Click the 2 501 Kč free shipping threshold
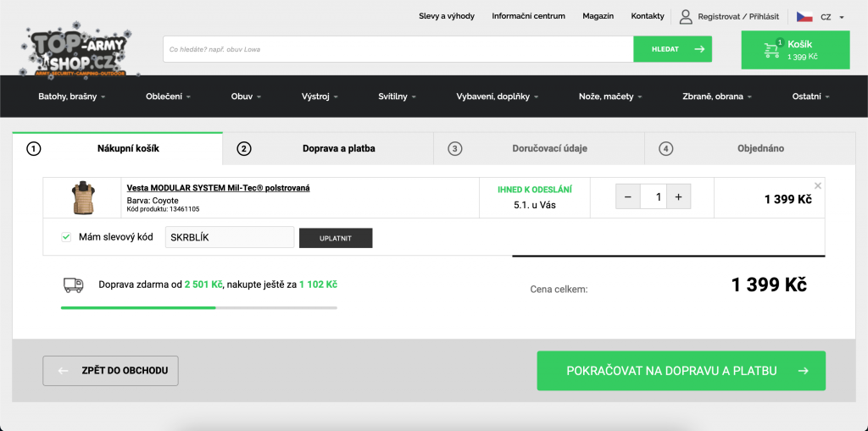 203,285
